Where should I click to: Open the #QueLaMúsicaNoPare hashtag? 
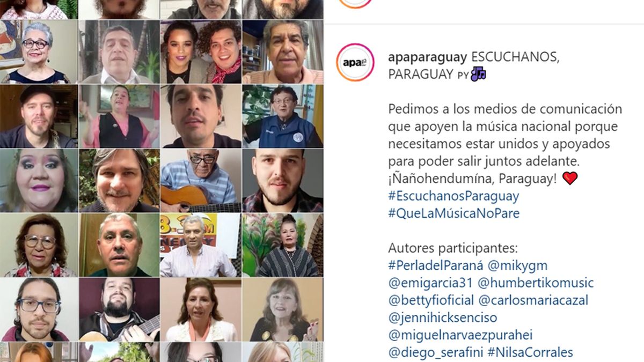tap(453, 213)
